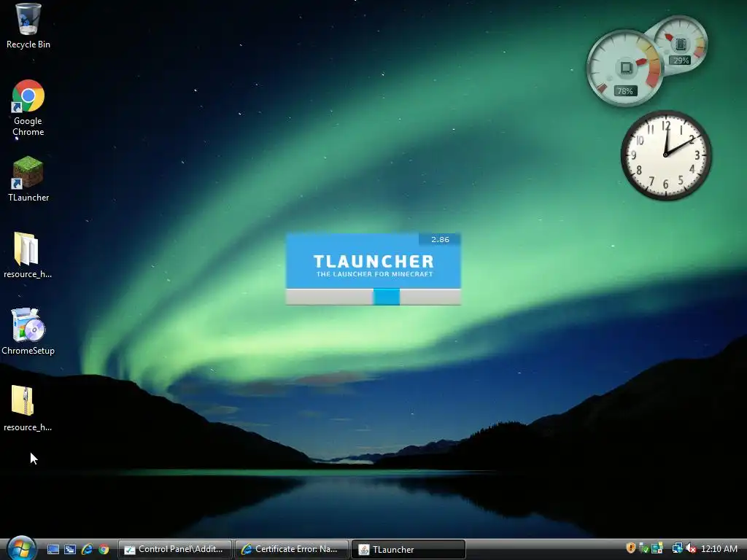
Task: Click the muted volume tray icon
Action: click(691, 548)
